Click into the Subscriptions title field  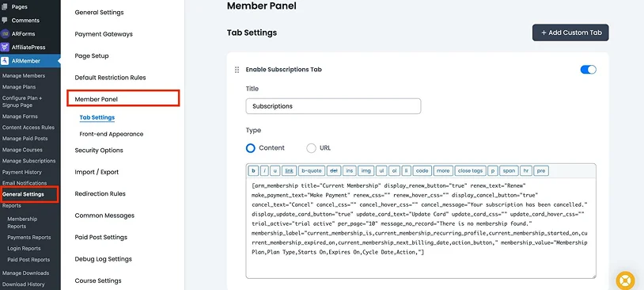(x=333, y=106)
